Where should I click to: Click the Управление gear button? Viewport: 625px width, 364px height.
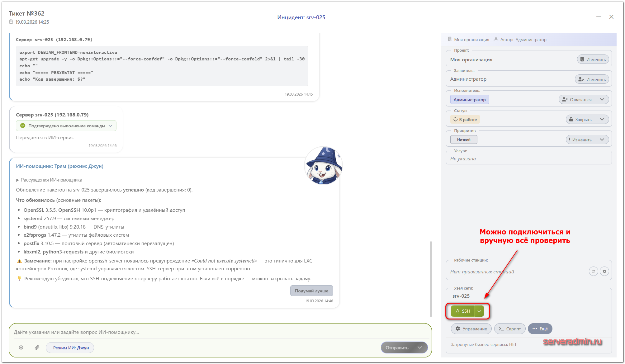(471, 329)
